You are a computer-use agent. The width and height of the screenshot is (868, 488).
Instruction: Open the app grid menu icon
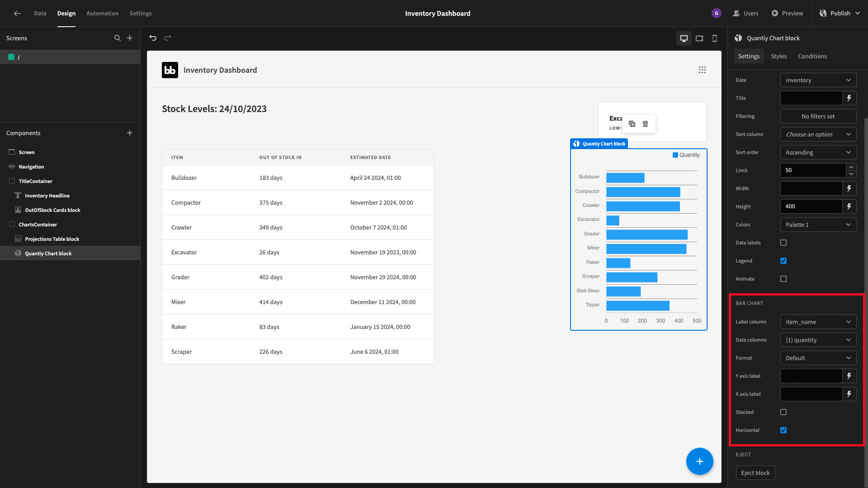tap(702, 70)
